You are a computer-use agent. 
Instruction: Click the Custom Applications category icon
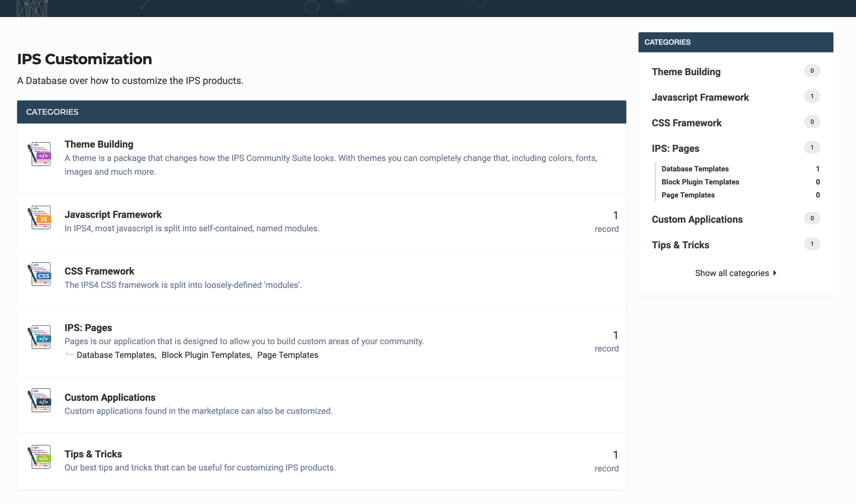pyautogui.click(x=40, y=400)
